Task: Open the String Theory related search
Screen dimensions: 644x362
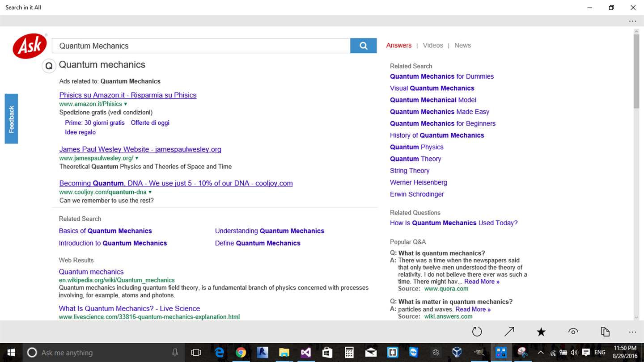Action: coord(410,171)
